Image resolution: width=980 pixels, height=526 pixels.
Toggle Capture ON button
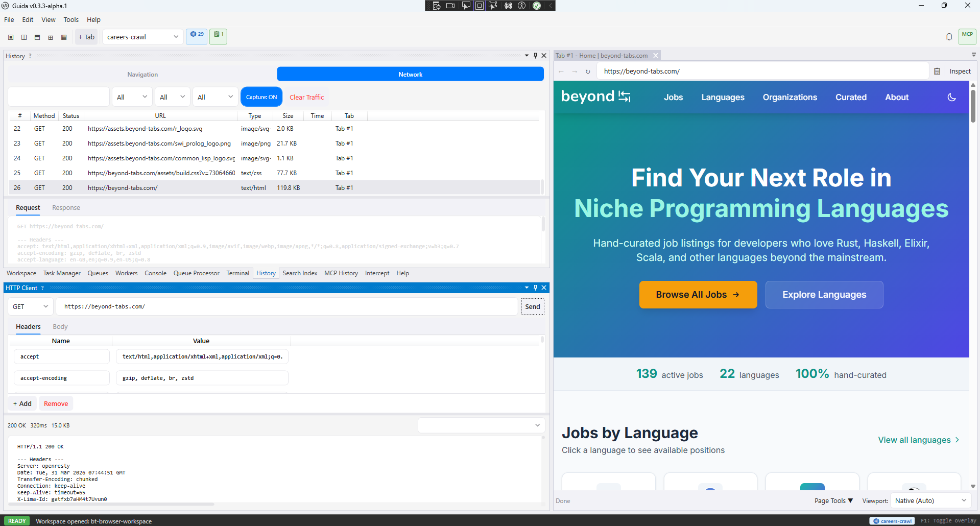click(261, 97)
